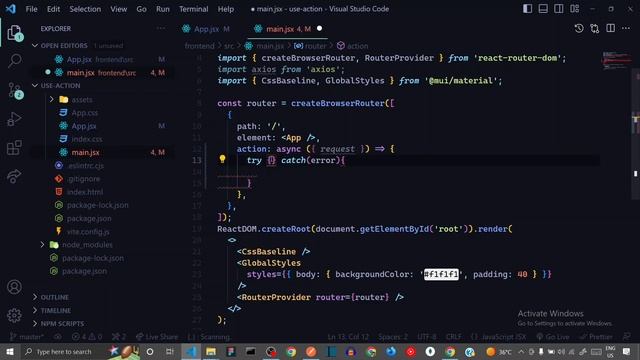The image size is (640, 360).
Task: Open the Run and Debug view
Action: pyautogui.click(x=14, y=119)
